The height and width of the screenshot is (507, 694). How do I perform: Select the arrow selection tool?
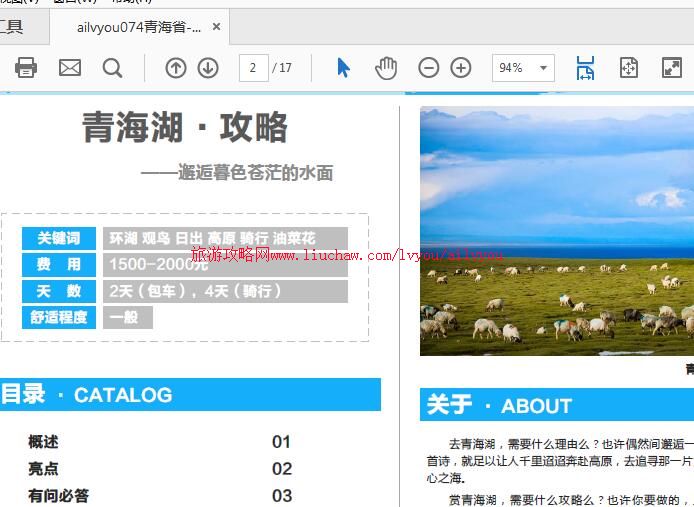coord(344,68)
